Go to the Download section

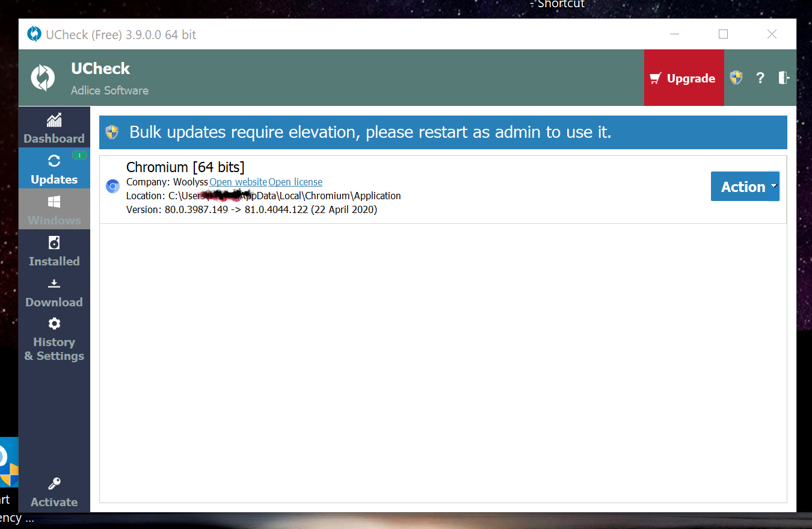click(x=54, y=292)
